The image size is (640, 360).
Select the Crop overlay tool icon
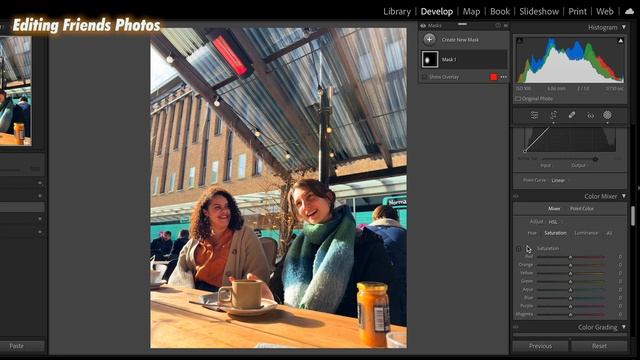point(553,116)
